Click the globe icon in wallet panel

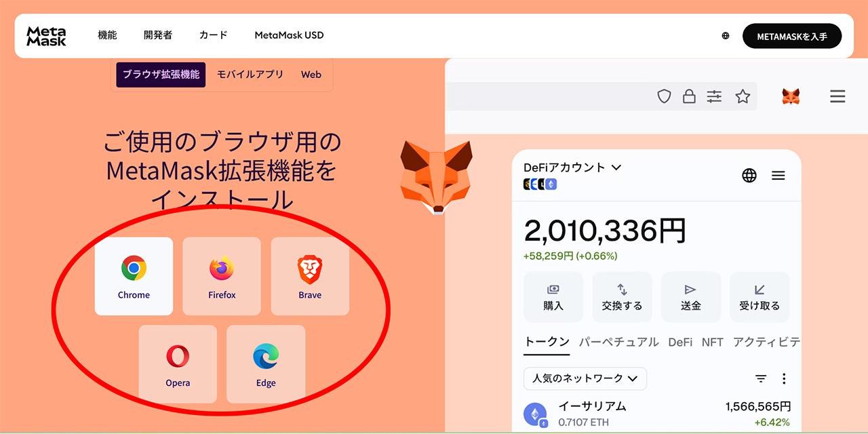tap(749, 176)
